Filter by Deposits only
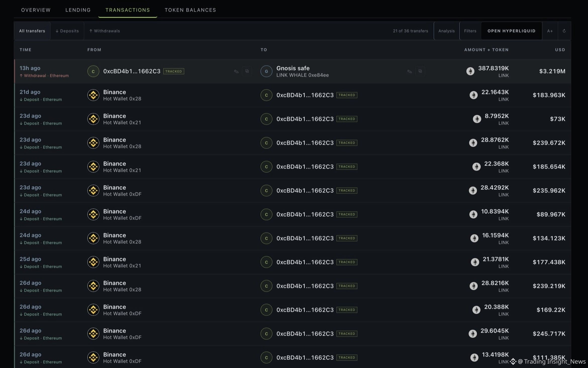The image size is (588, 368). pos(67,31)
